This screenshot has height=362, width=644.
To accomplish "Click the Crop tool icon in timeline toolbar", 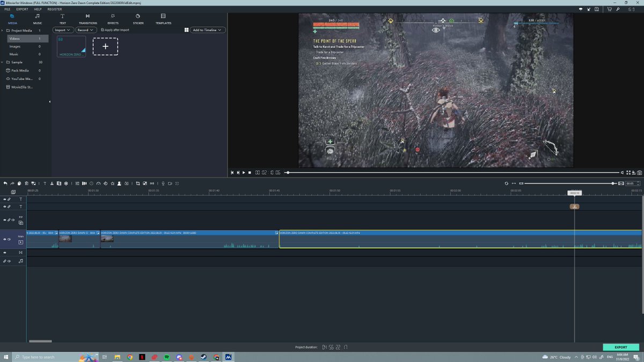I will point(138,183).
